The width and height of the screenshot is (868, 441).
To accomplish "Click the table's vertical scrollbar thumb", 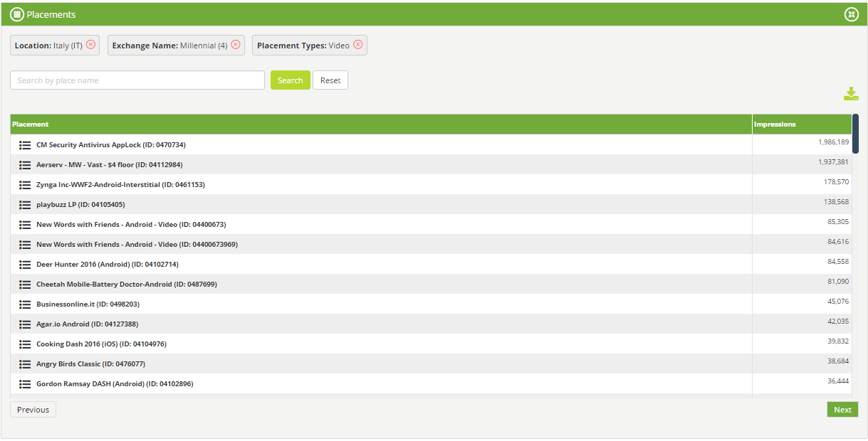I will (x=855, y=134).
